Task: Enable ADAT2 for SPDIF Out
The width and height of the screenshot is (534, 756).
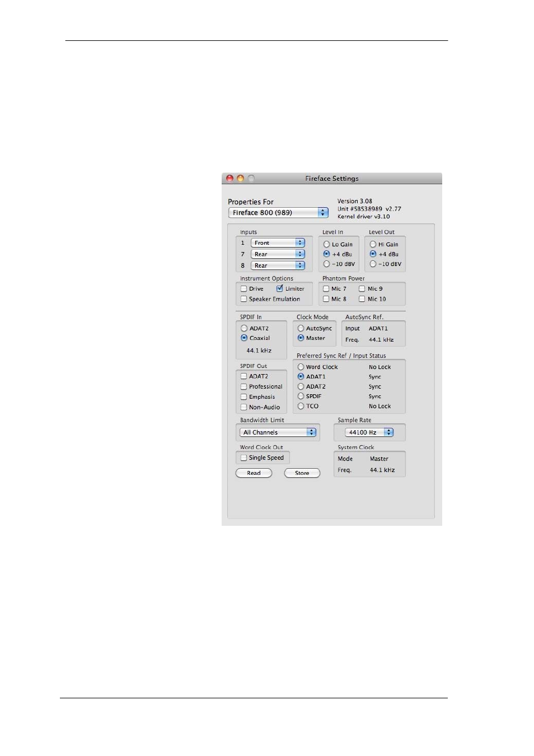Action: point(243,376)
